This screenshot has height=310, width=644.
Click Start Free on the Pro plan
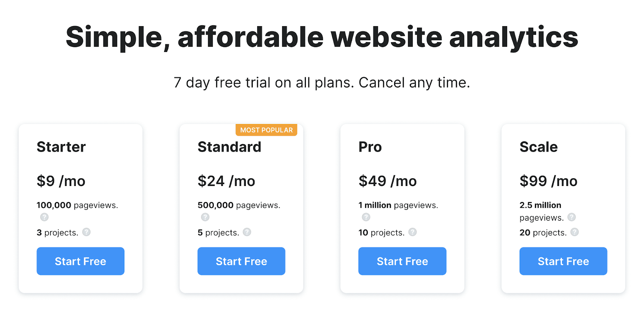pos(402,261)
